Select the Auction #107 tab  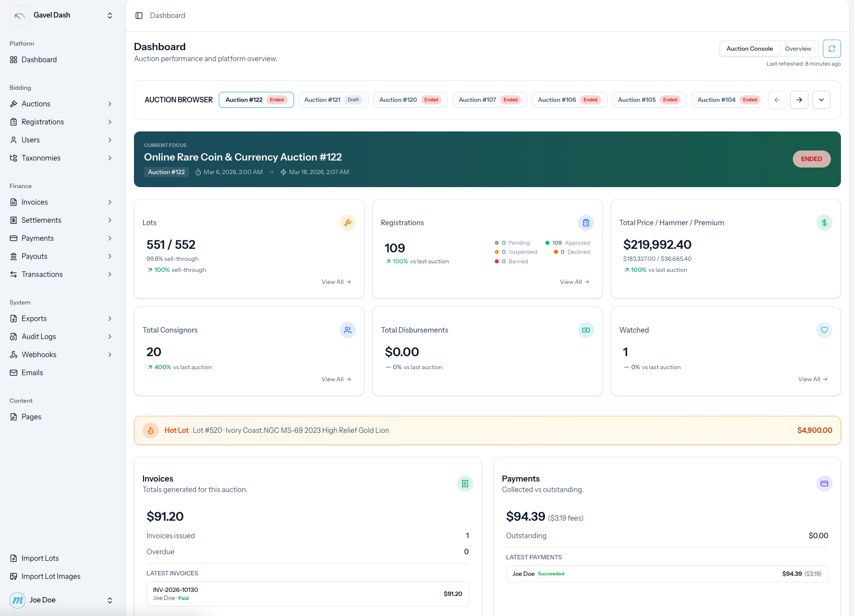[490, 100]
